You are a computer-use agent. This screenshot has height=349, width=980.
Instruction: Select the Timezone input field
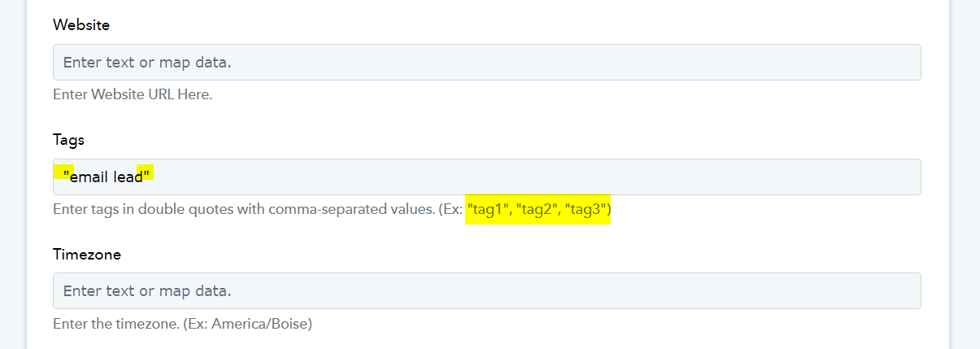(x=486, y=290)
